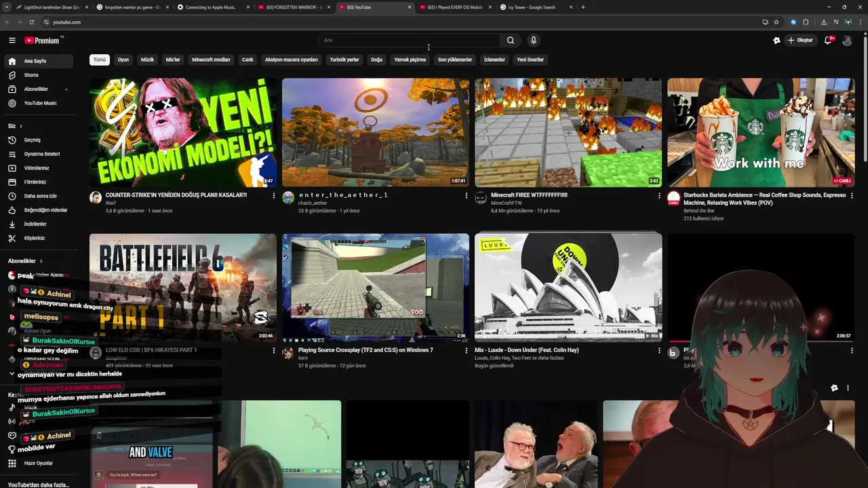Switch to the Icy Tower Google Search tab

click(536, 7)
